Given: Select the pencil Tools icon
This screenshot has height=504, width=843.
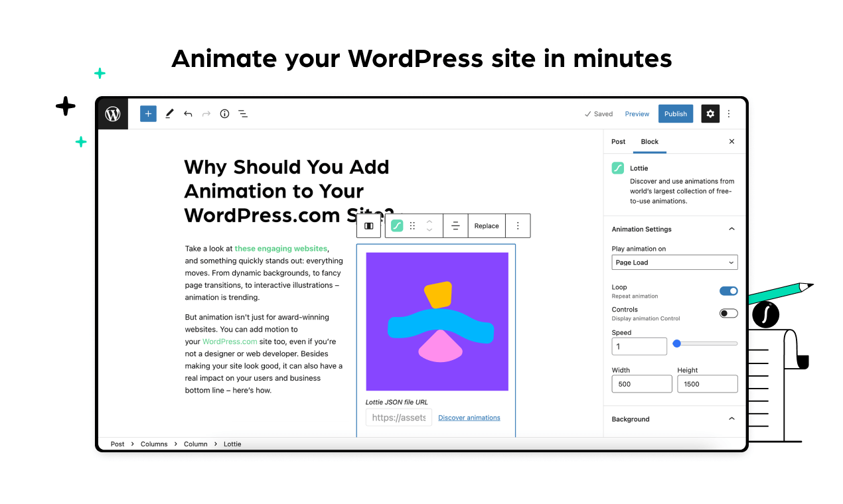Looking at the screenshot, I should pyautogui.click(x=169, y=114).
